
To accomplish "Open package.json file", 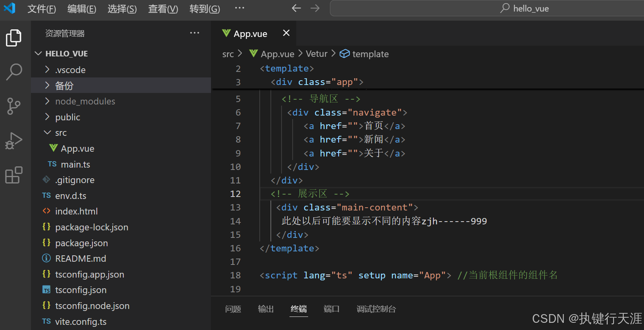I will (121, 243).
